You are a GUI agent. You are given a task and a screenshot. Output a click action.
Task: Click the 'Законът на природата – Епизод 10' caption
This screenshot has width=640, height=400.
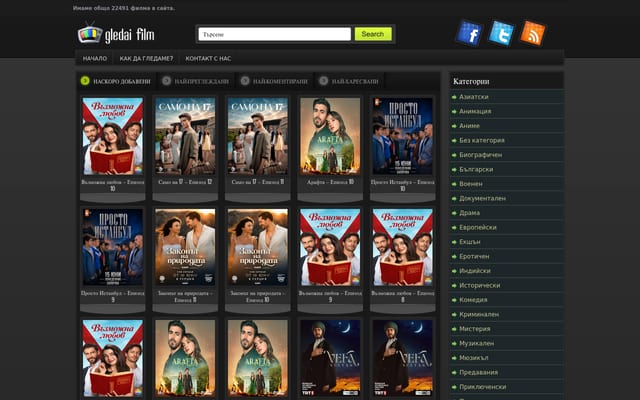258,297
